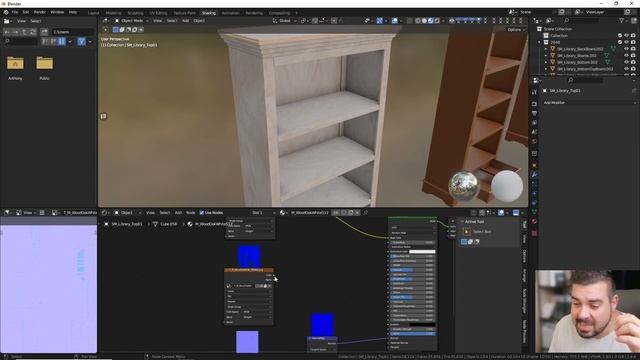Switch to the UV Editing workspace tab
This screenshot has width=640, height=360.
click(158, 13)
